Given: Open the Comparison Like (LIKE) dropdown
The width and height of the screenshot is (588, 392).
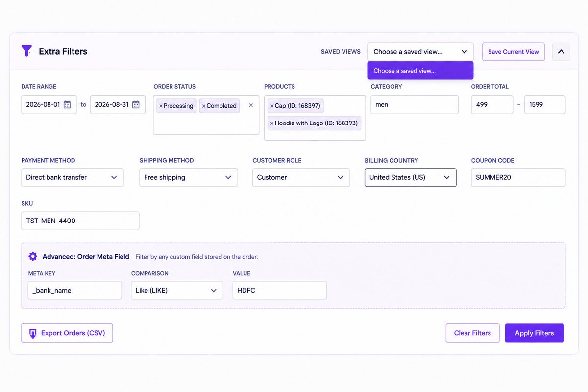Looking at the screenshot, I should 177,290.
